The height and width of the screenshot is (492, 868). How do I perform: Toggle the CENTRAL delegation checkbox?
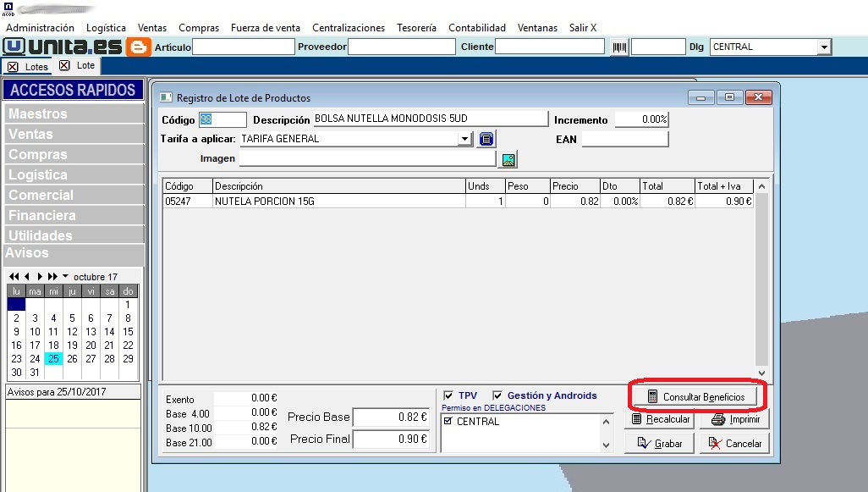(x=448, y=421)
